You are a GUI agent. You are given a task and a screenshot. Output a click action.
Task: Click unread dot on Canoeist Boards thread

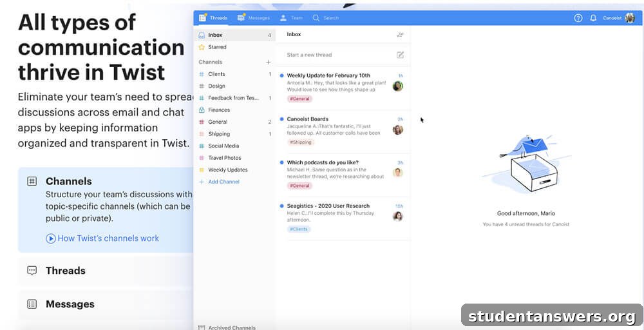(281, 119)
